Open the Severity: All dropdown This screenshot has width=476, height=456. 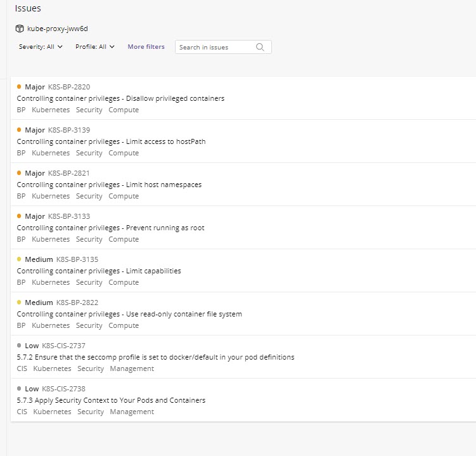point(41,47)
